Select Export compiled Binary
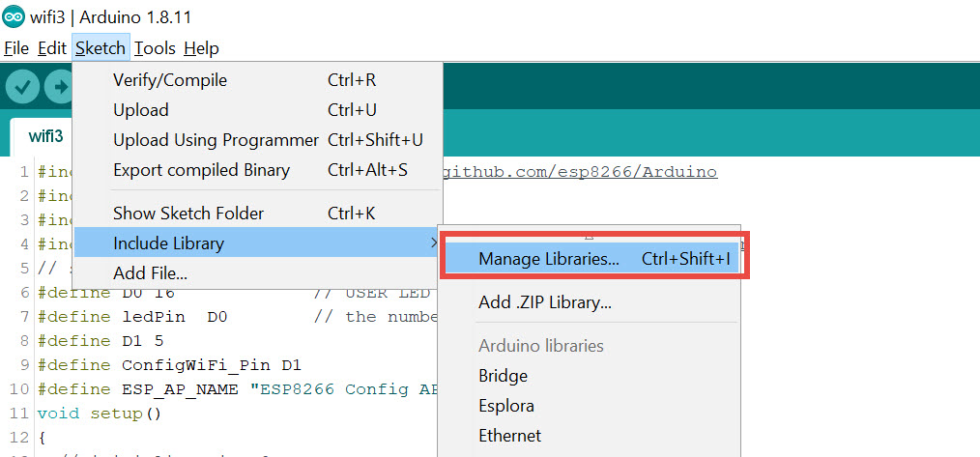Image resolution: width=980 pixels, height=457 pixels. click(x=257, y=170)
